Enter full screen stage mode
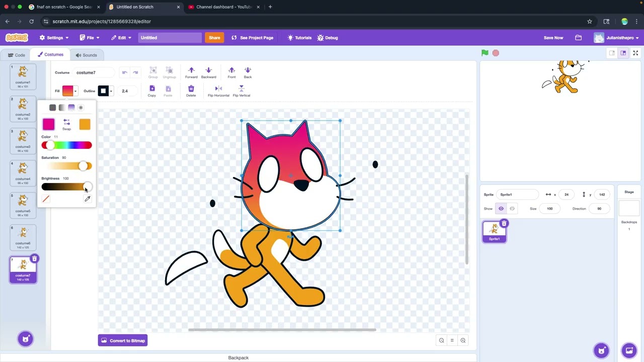The height and width of the screenshot is (362, 644). point(635,53)
